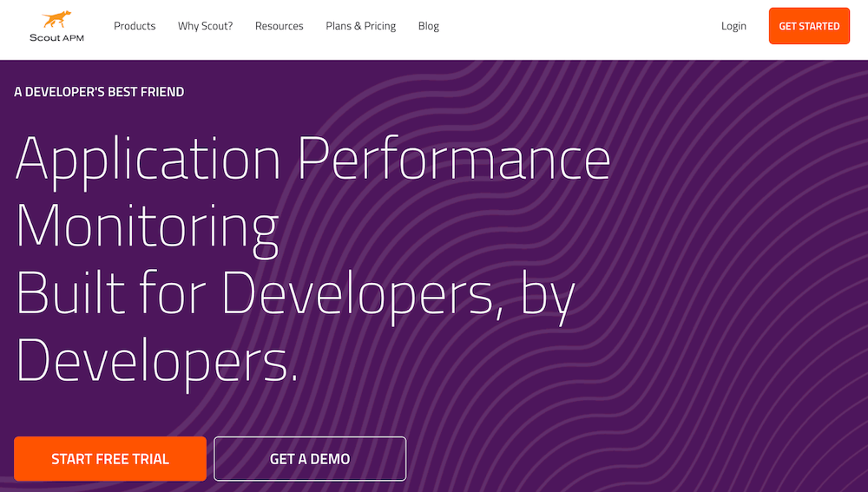Click the Scout APM wordmark text
Viewport: 868px width, 492px height.
pos(56,38)
